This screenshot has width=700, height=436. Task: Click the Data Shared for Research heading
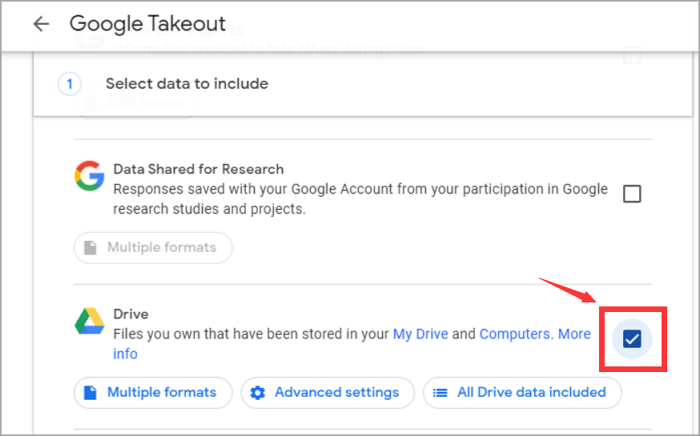coord(198,169)
